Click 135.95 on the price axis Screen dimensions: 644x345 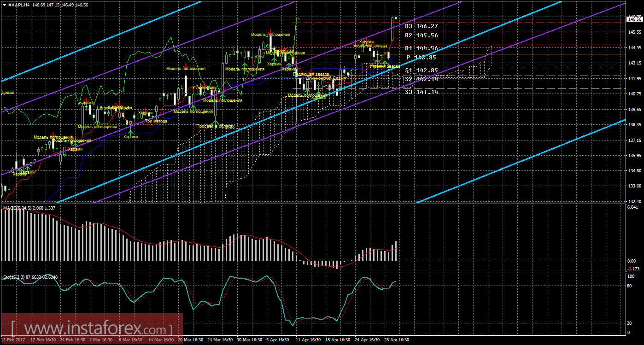pos(635,156)
